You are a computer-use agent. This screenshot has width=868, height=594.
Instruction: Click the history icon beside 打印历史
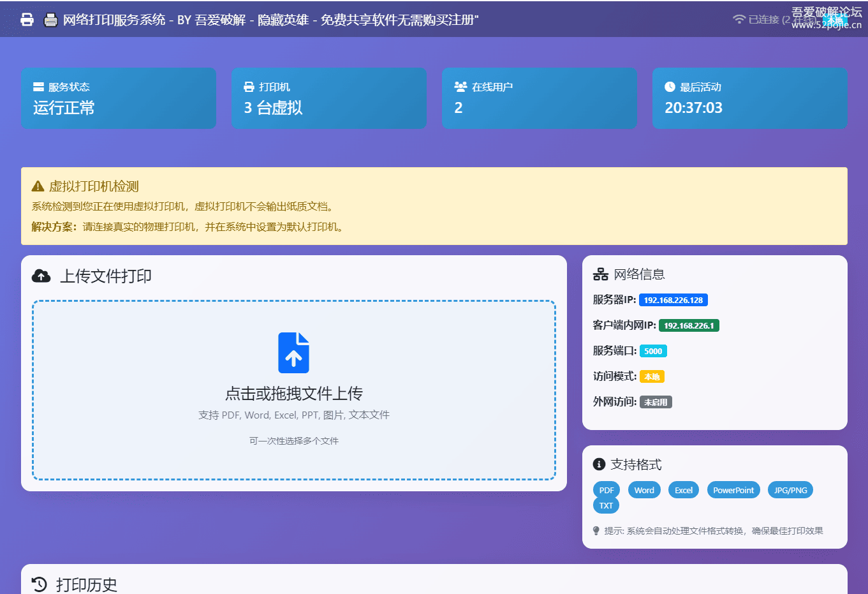(40, 584)
